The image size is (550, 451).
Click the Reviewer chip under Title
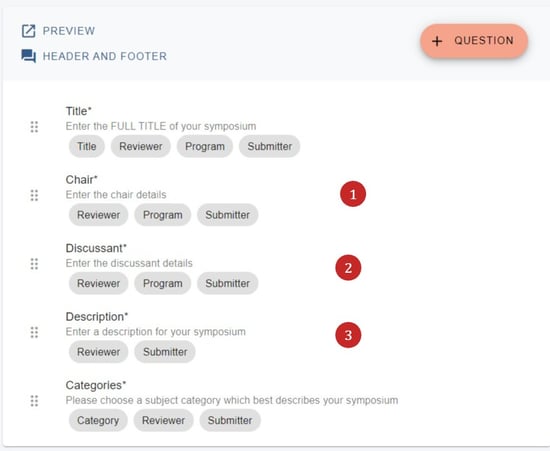tap(141, 146)
